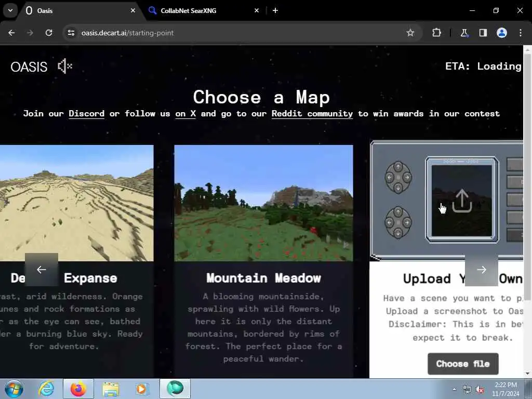Toggle the sound mute icon beside OASIS

tap(65, 66)
